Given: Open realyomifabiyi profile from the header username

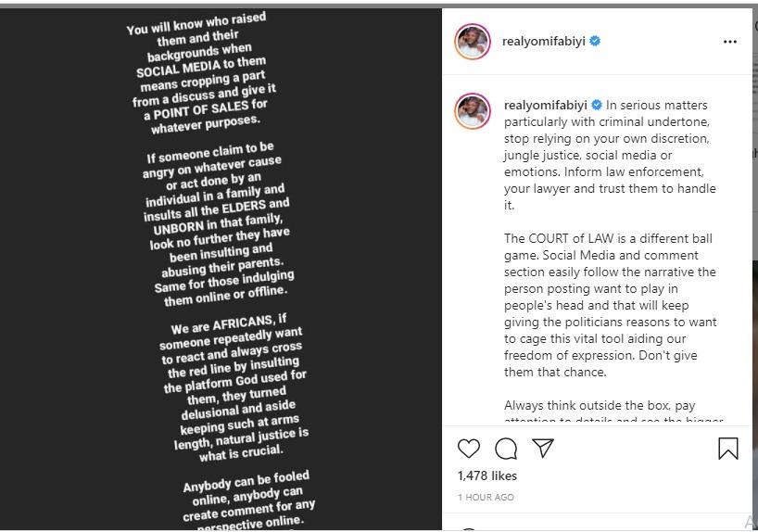Looking at the screenshot, I should pyautogui.click(x=543, y=42).
